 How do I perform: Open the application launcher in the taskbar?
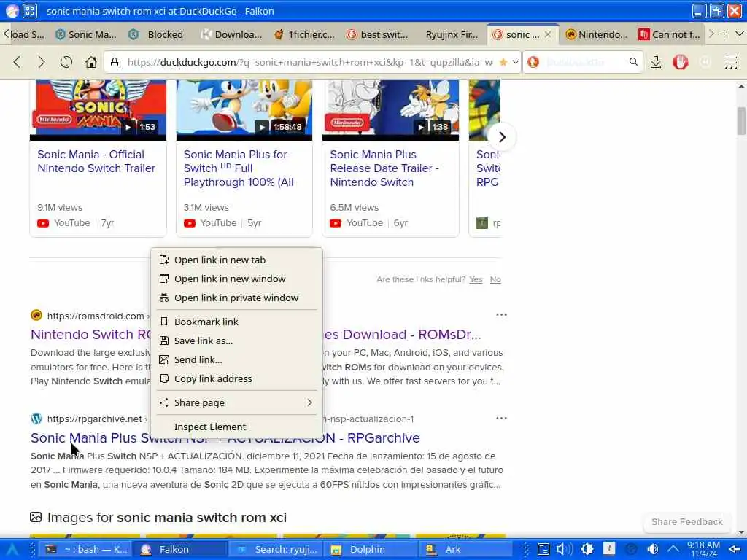click(12, 550)
